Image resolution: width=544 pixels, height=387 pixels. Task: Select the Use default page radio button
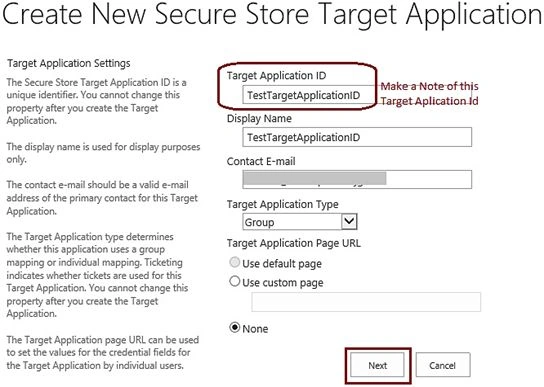click(235, 262)
